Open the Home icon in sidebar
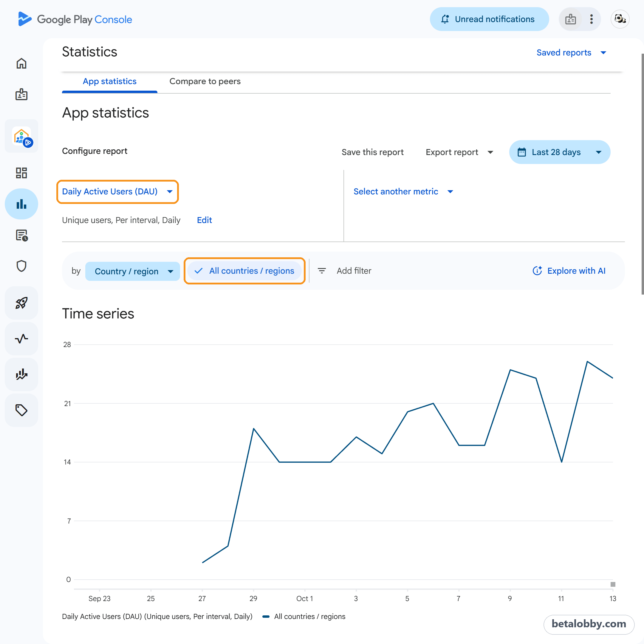 pyautogui.click(x=21, y=63)
